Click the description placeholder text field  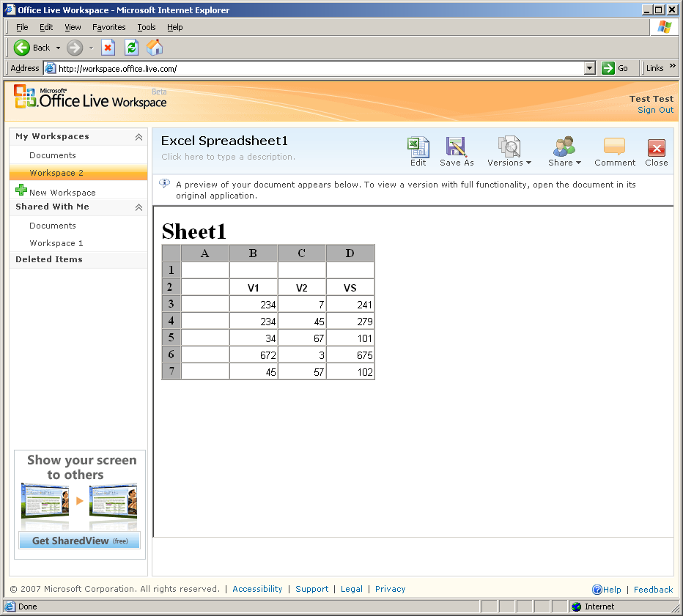[x=228, y=157]
